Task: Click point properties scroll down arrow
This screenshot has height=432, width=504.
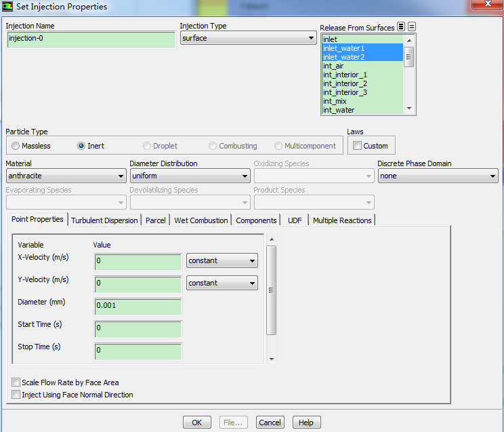Action: 272,359
